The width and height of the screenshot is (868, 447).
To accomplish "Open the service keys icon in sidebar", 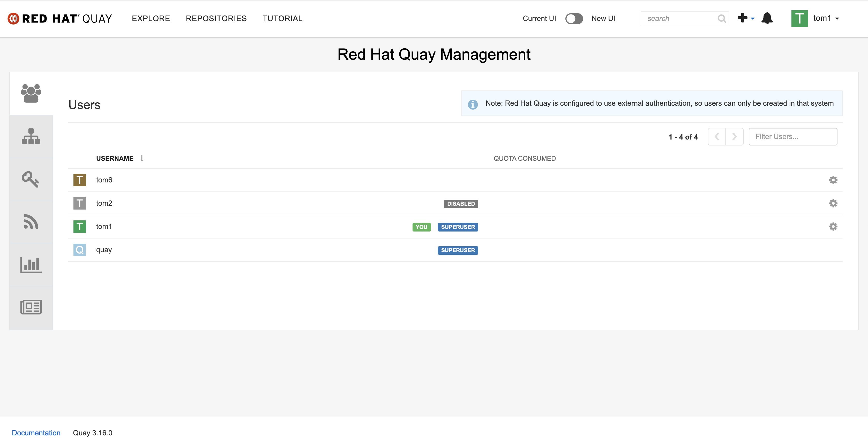I will [31, 179].
